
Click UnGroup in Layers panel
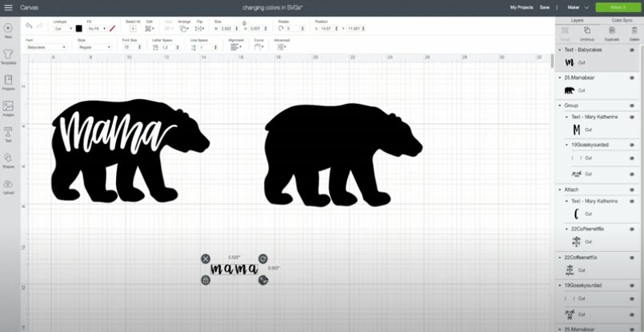(x=587, y=33)
